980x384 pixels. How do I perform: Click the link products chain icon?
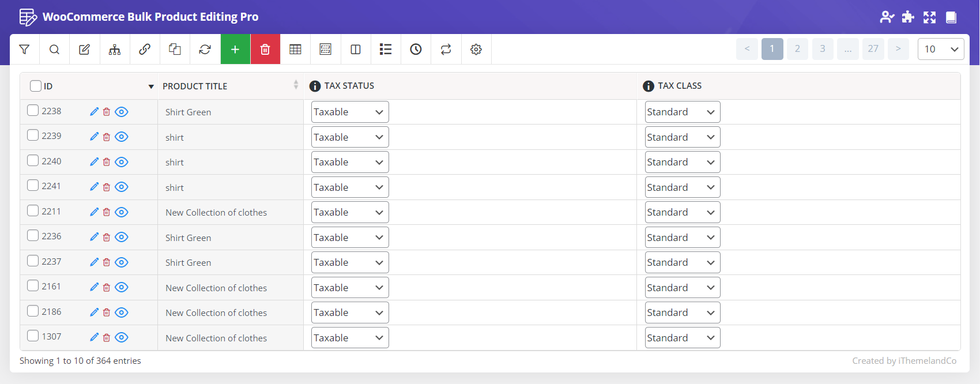[145, 50]
